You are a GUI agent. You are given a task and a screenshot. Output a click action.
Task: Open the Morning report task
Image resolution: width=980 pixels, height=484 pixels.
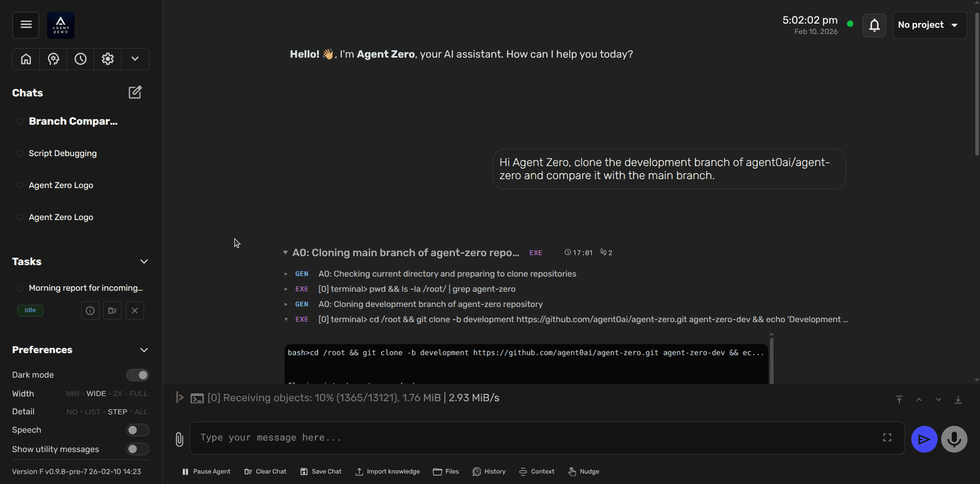tap(85, 288)
